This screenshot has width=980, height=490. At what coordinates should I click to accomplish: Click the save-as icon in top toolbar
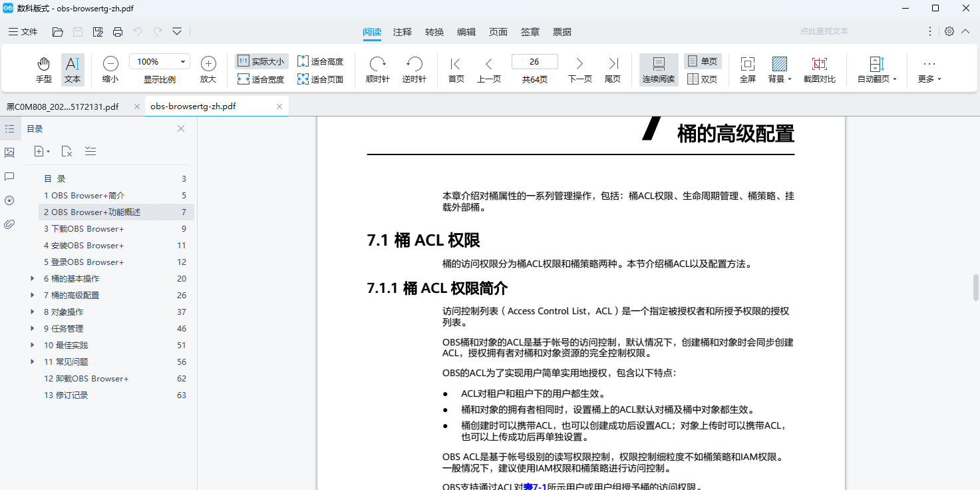pos(98,32)
